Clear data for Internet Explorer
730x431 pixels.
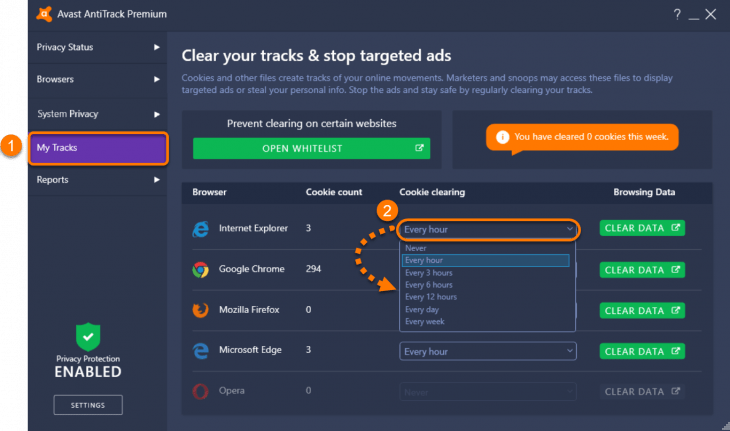point(642,228)
